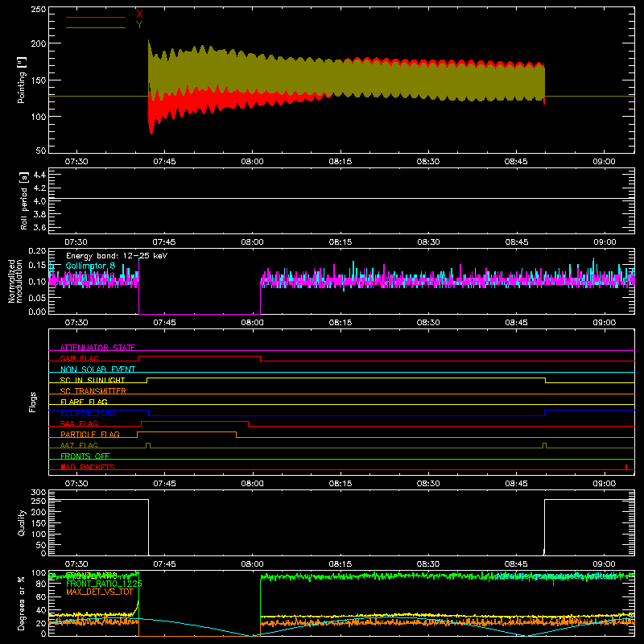This screenshot has height=644, width=644.
Task: Click the NON_SOLAR_EVENT flag label
Action: tap(97, 369)
